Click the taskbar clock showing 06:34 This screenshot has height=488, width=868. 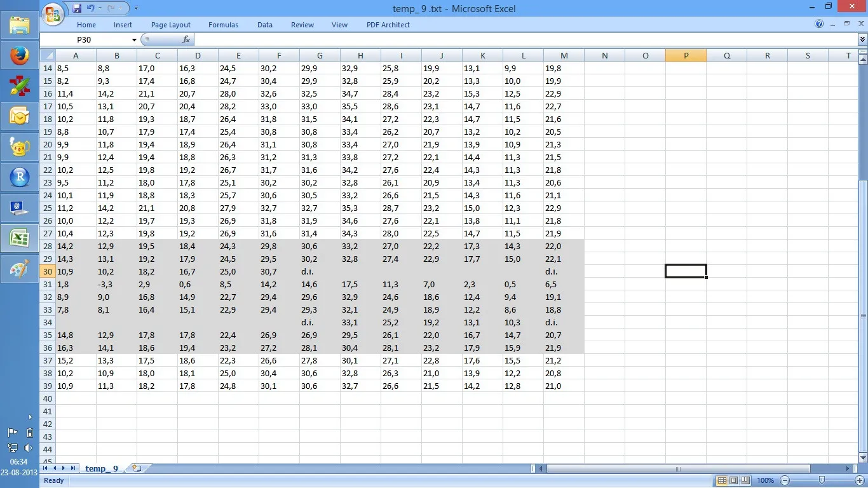[x=19, y=462]
